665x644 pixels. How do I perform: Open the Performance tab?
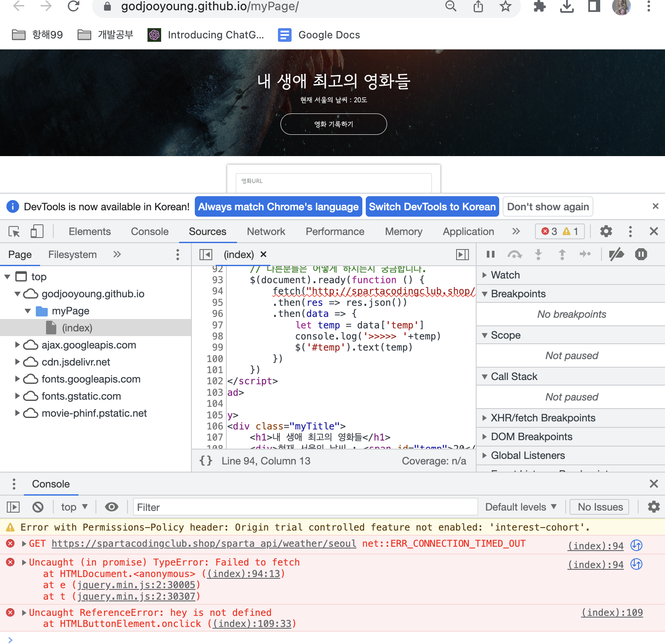(x=335, y=232)
